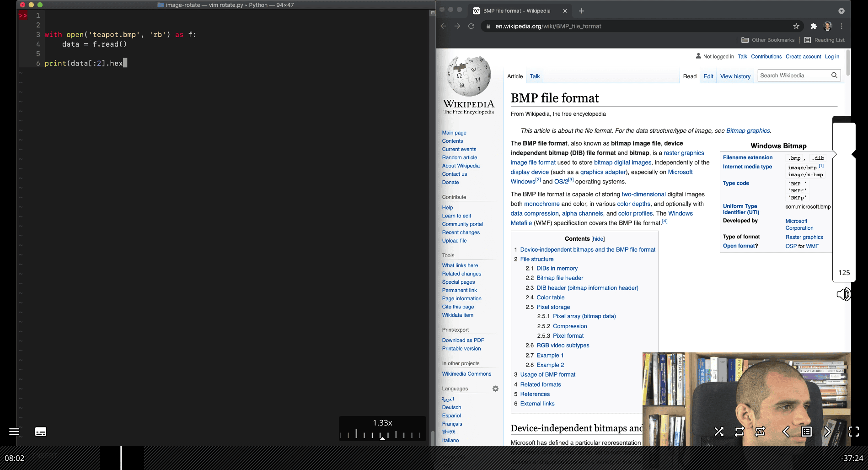868x470 pixels.
Task: Seek on the video timeline marker
Action: click(x=121, y=458)
